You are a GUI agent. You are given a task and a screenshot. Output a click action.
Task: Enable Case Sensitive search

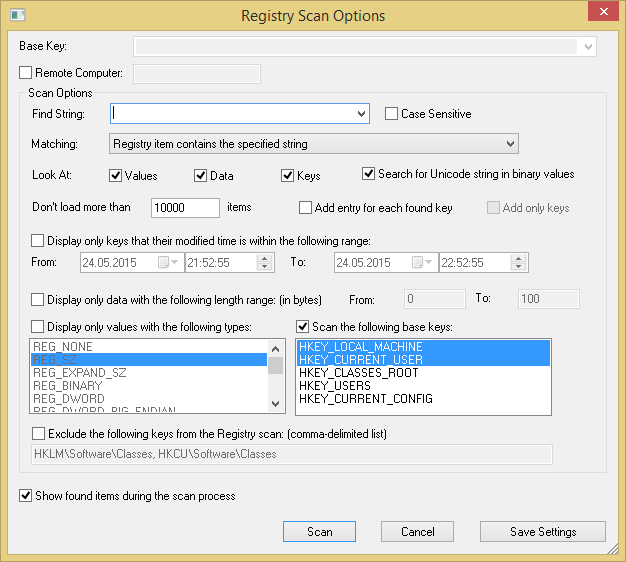pos(391,114)
